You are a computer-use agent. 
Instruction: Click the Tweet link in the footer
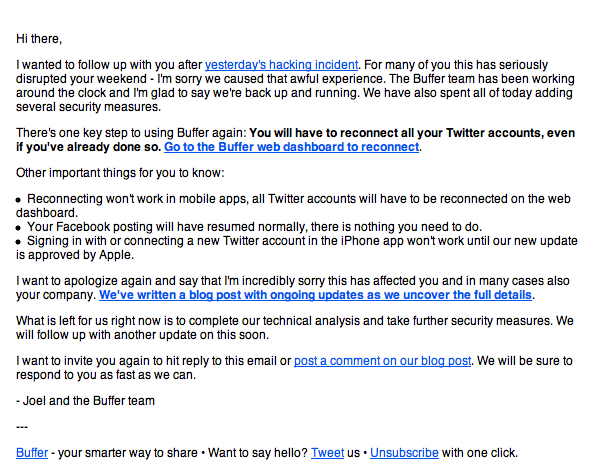click(327, 453)
